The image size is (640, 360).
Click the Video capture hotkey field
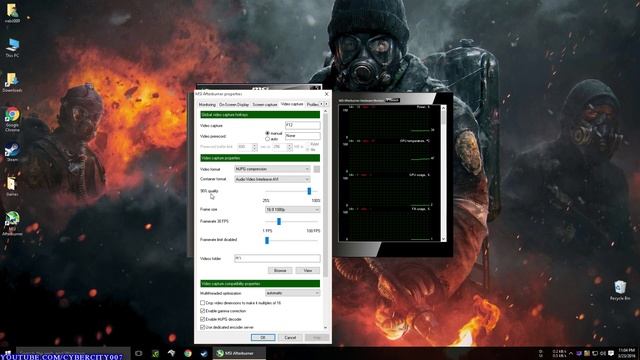click(302, 125)
